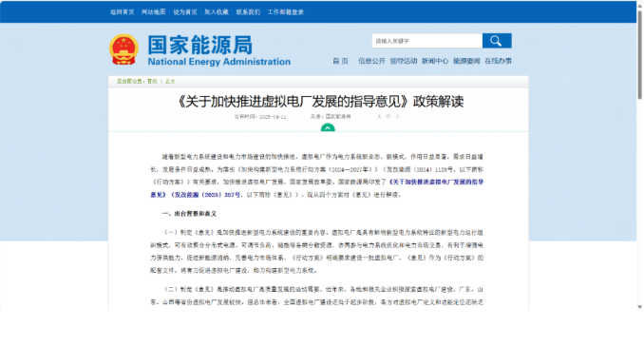Viewport: 644px width, 347px height.
Task: Open 联系我们 contact link
Action: click(x=248, y=12)
